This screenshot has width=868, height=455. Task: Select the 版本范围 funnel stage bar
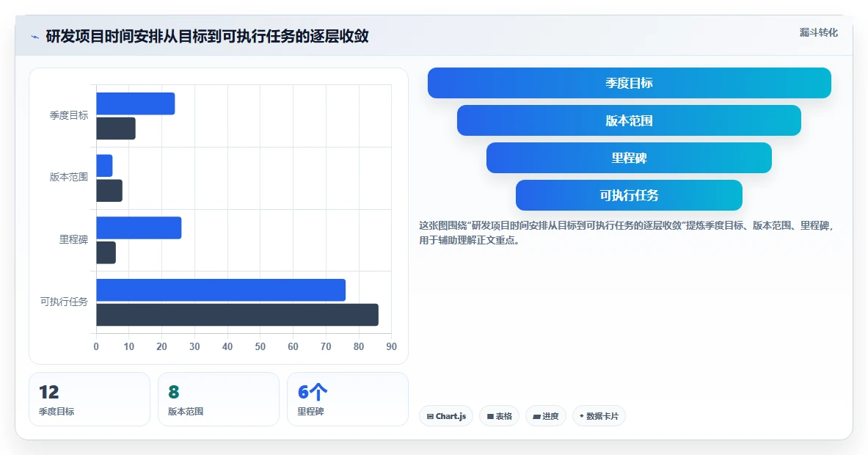click(x=629, y=120)
